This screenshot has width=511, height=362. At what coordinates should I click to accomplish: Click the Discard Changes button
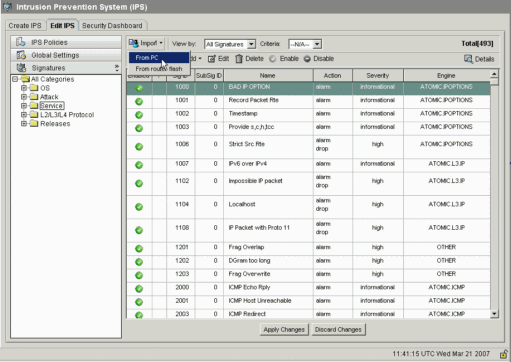click(x=338, y=329)
